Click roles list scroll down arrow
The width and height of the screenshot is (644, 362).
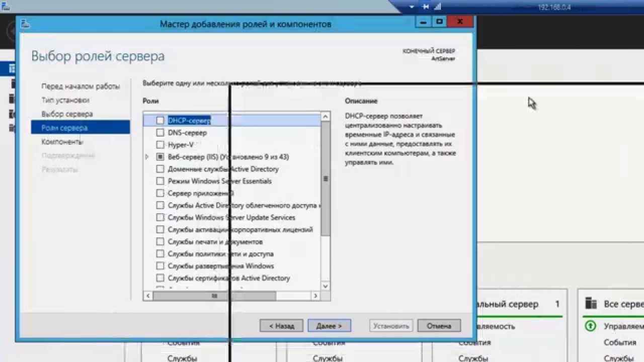pyautogui.click(x=326, y=286)
